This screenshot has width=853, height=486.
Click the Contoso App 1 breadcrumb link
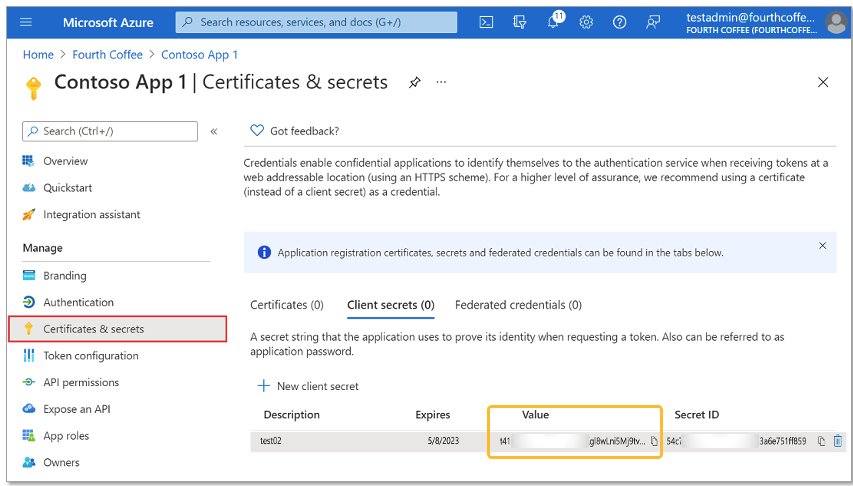(x=199, y=54)
